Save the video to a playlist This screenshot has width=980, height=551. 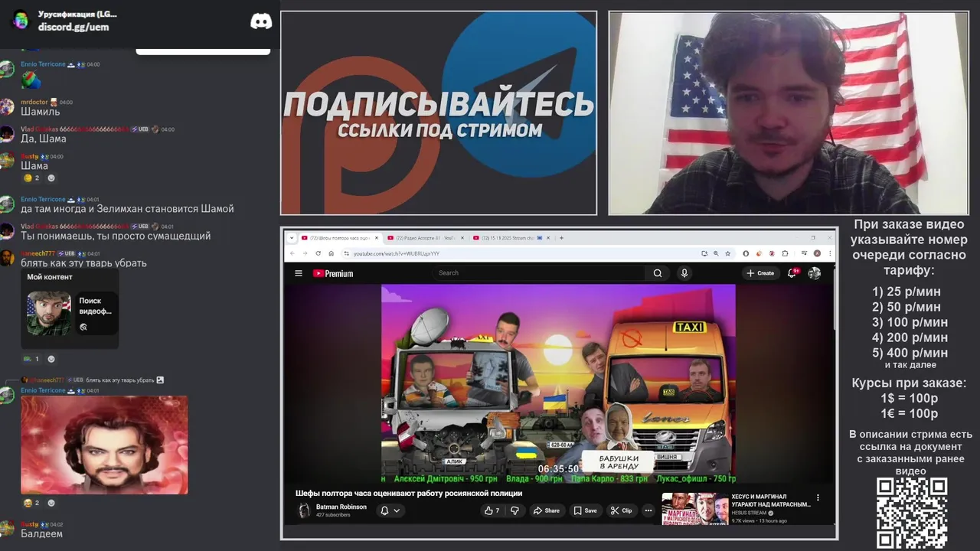coord(585,510)
